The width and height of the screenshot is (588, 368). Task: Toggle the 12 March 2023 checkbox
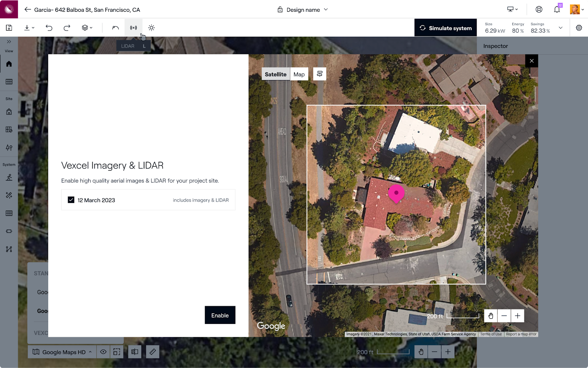coord(71,200)
